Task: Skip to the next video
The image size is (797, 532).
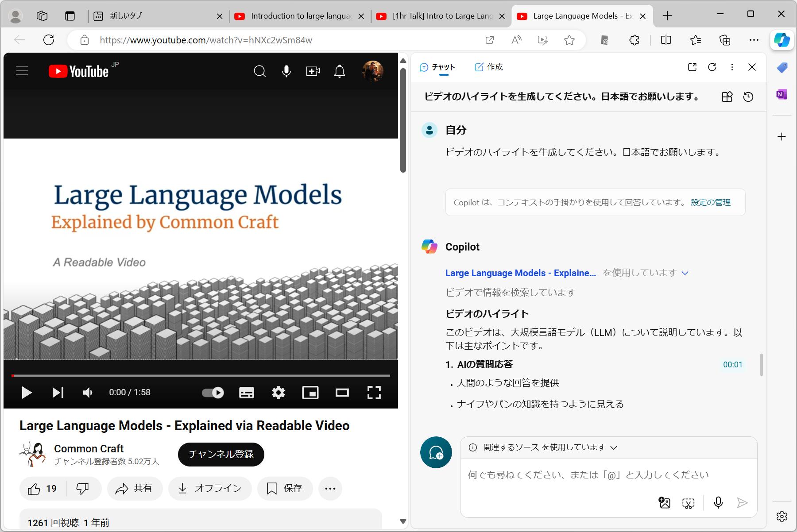Action: (58, 393)
